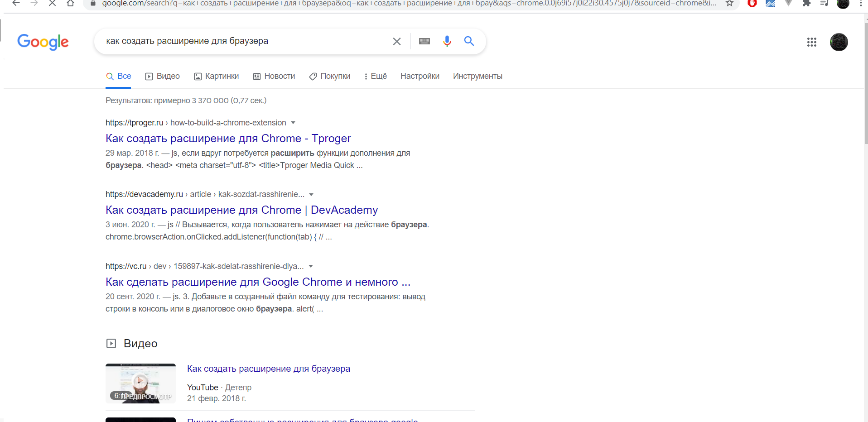
Task: Open Chrome profile avatar in toolbar
Action: pos(843,4)
